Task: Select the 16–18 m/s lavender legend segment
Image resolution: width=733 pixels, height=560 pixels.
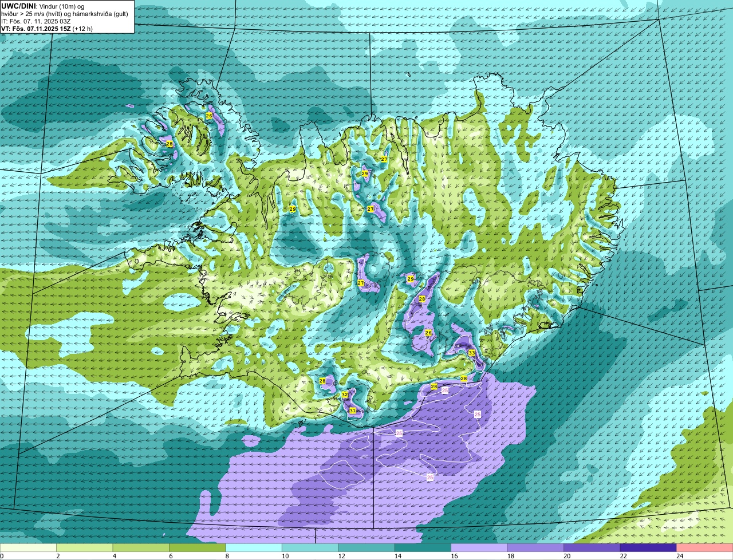Action: (x=479, y=548)
